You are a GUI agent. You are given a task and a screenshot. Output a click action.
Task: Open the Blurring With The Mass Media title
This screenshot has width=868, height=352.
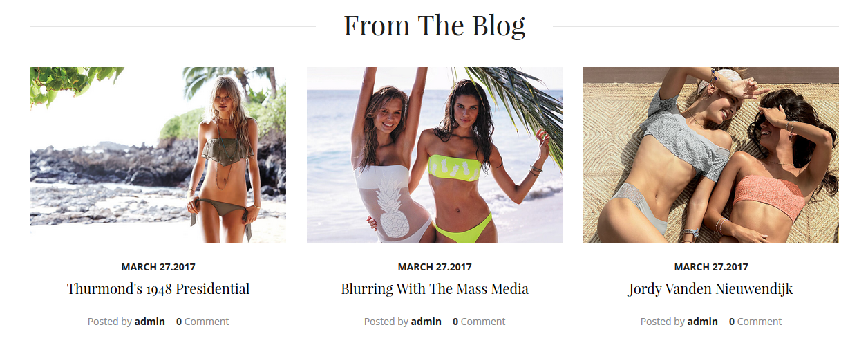tap(435, 289)
